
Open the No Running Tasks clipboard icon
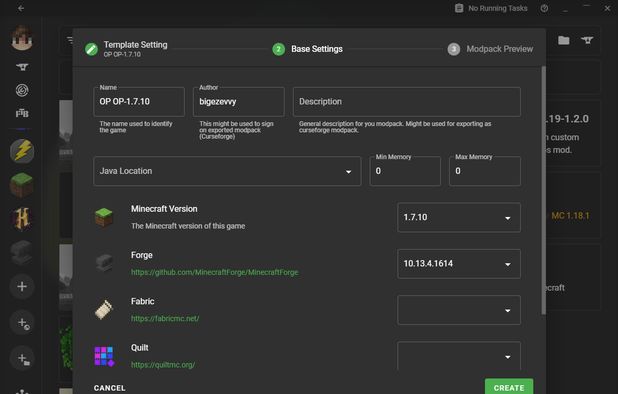pyautogui.click(x=459, y=8)
